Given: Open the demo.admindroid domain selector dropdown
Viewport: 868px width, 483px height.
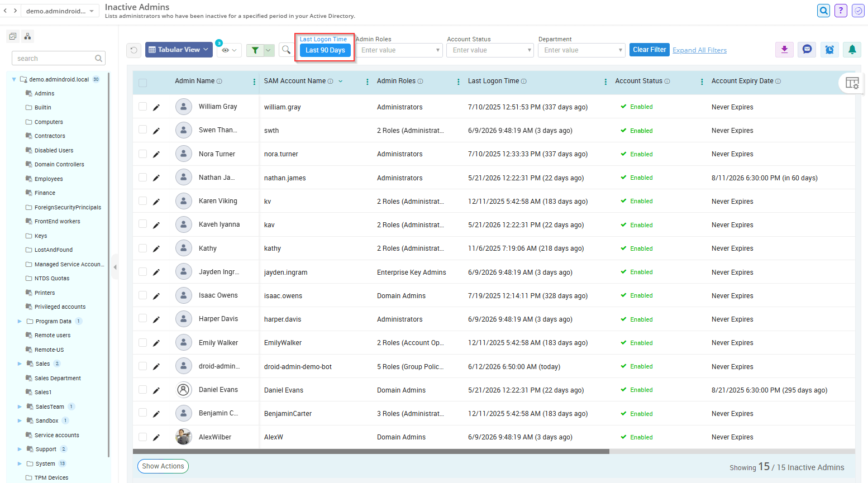Looking at the screenshot, I should click(60, 11).
